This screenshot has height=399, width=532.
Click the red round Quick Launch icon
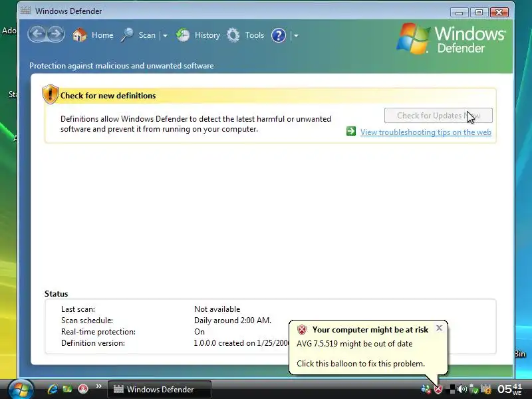82,388
